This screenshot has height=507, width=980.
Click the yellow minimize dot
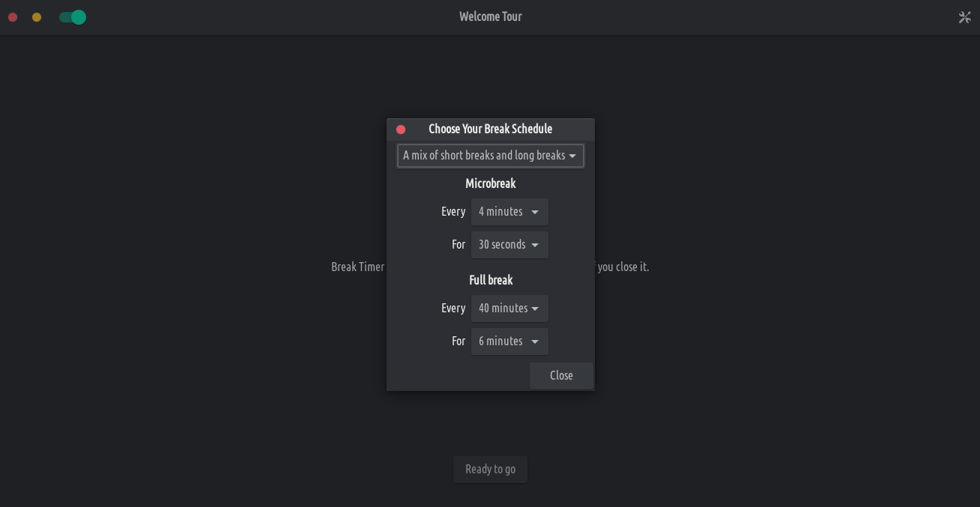(x=37, y=17)
